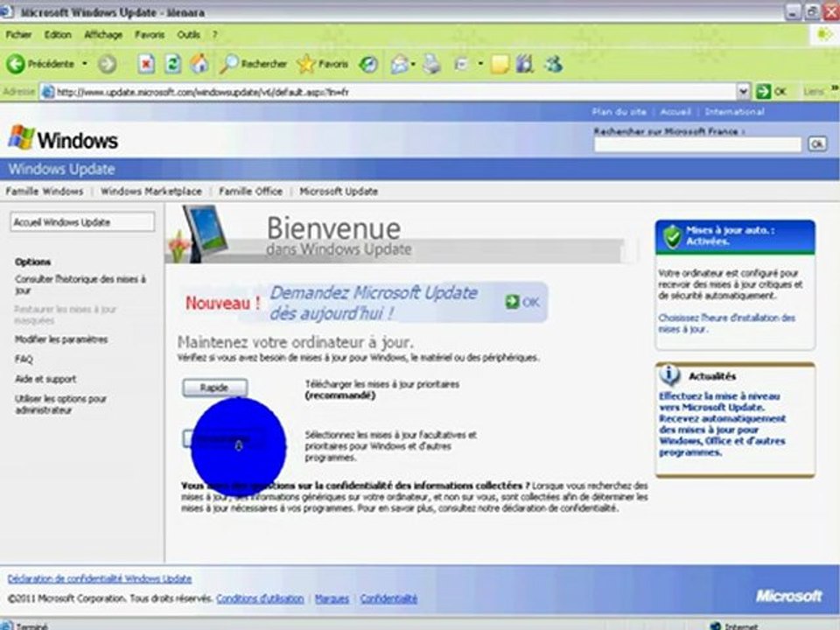
Task: Open the History clock icon
Action: click(x=368, y=64)
